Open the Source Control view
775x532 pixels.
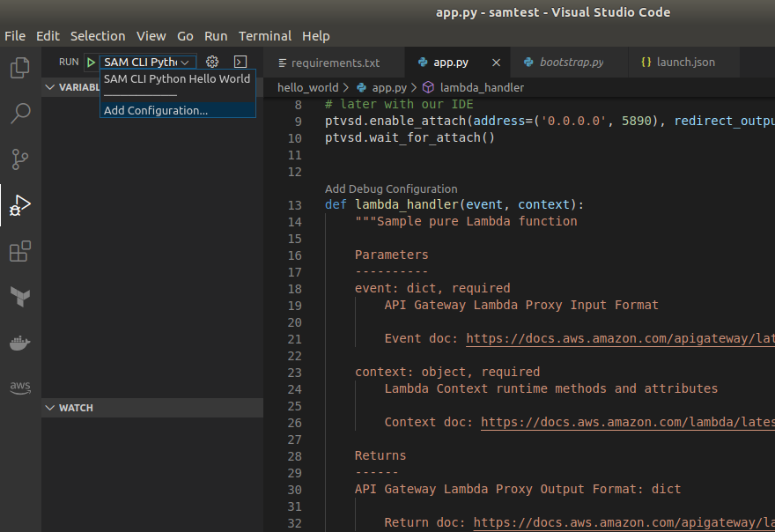pos(20,159)
